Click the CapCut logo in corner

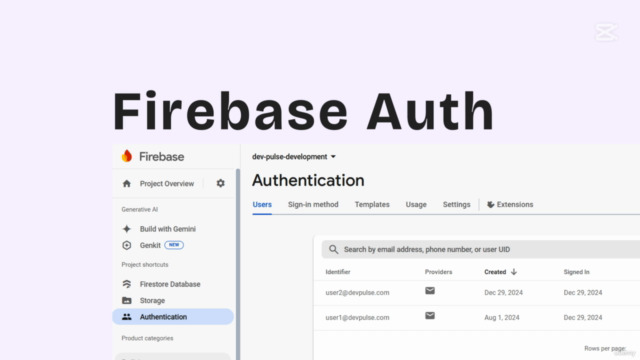[x=607, y=33]
